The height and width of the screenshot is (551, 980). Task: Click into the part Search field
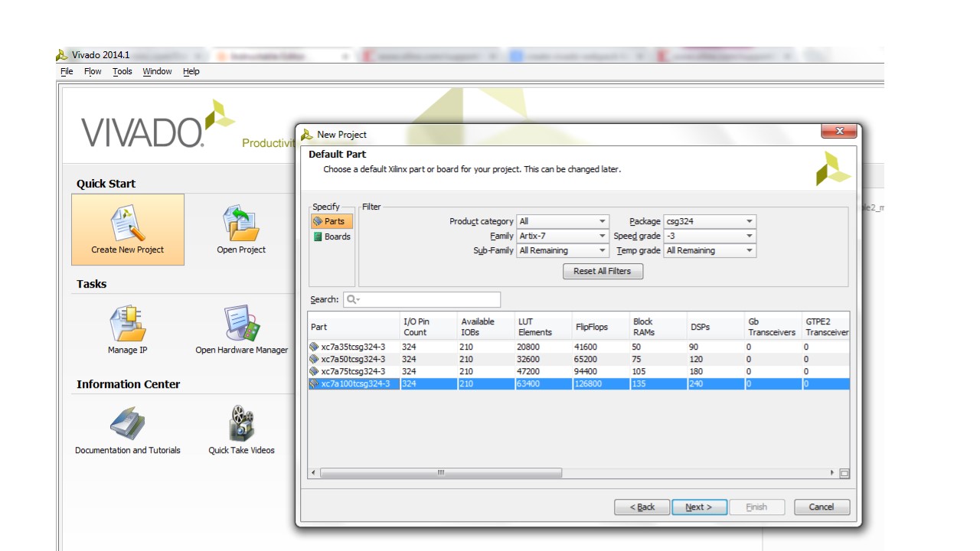[x=422, y=300]
